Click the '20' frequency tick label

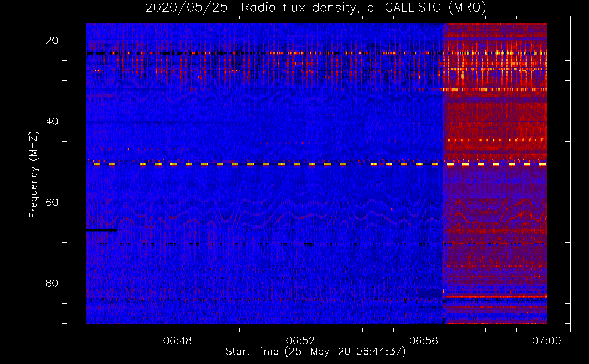click(x=52, y=40)
